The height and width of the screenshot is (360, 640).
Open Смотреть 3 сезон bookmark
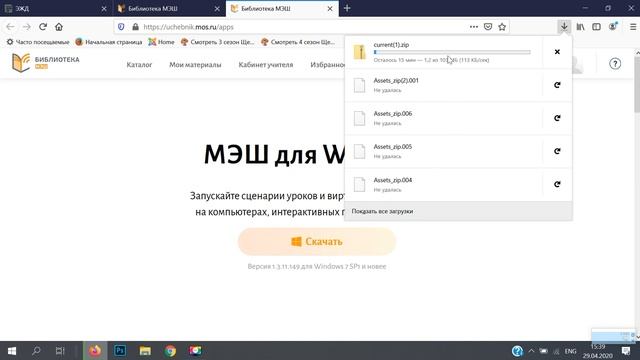point(218,42)
